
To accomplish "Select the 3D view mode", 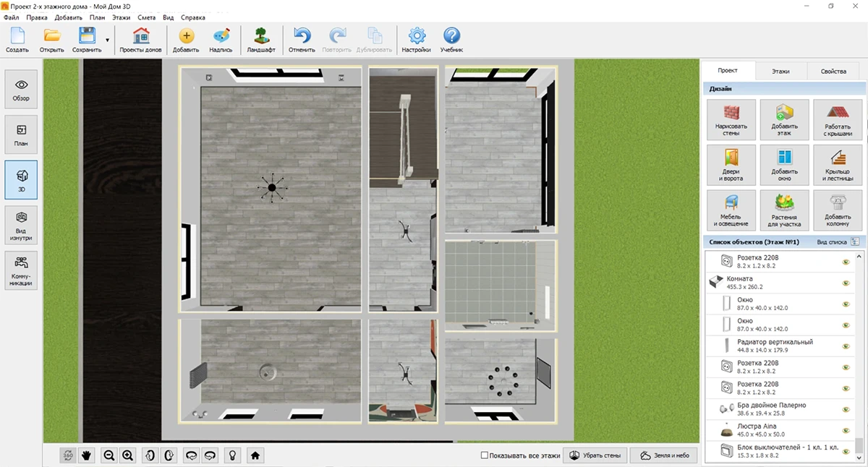I will click(21, 180).
